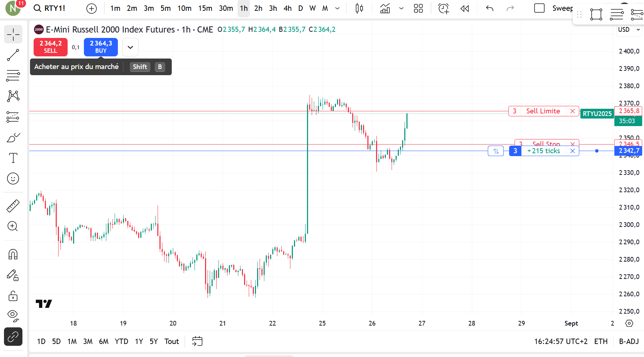Open the indicators menu
The width and height of the screenshot is (644, 357).
385,8
